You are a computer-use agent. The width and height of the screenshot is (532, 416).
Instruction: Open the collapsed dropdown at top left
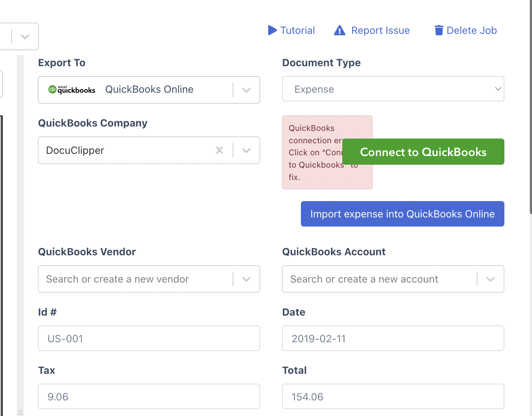(x=25, y=36)
